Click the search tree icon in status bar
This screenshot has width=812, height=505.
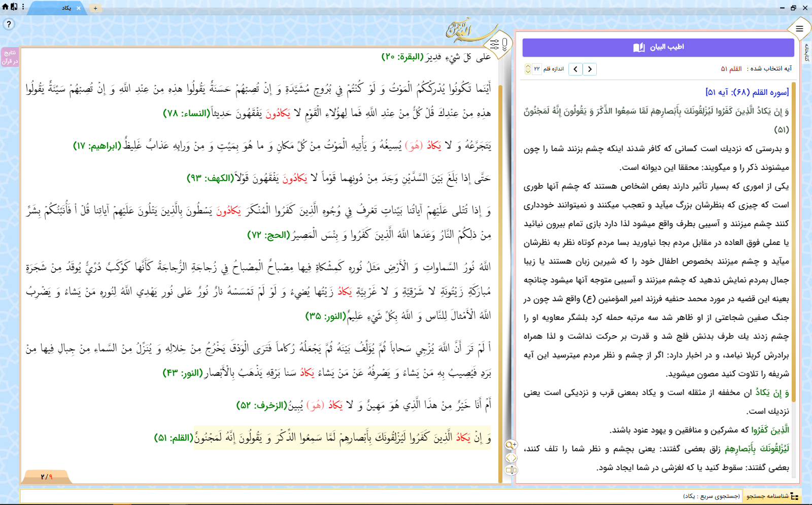795,496
